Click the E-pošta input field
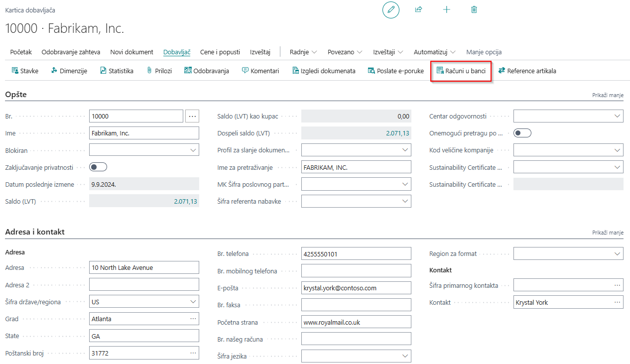The image size is (630, 364). (356, 288)
